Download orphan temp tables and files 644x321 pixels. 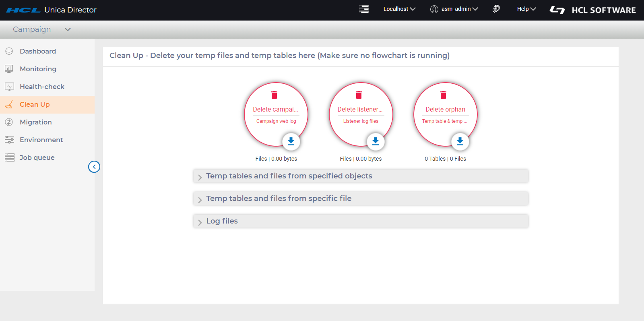point(460,141)
